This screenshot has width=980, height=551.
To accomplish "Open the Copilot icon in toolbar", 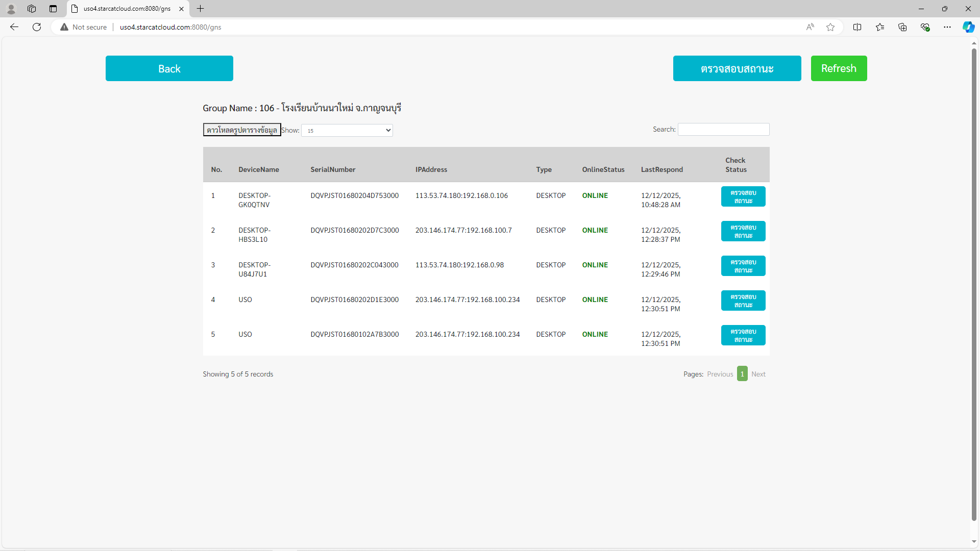I will [968, 27].
